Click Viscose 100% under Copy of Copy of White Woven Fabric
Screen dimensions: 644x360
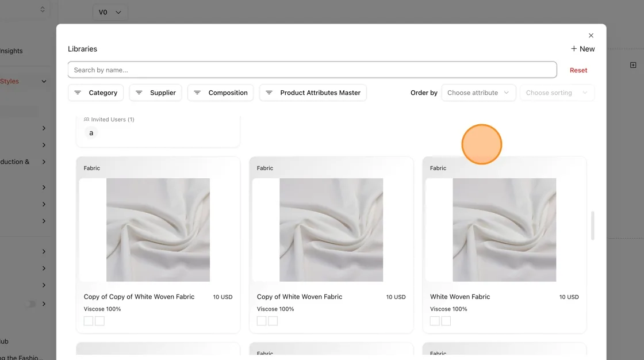click(x=102, y=309)
